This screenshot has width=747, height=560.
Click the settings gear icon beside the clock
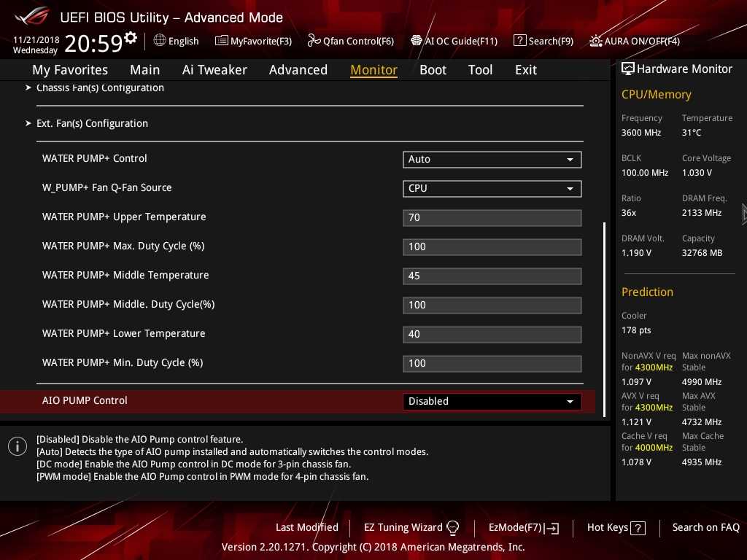131,38
